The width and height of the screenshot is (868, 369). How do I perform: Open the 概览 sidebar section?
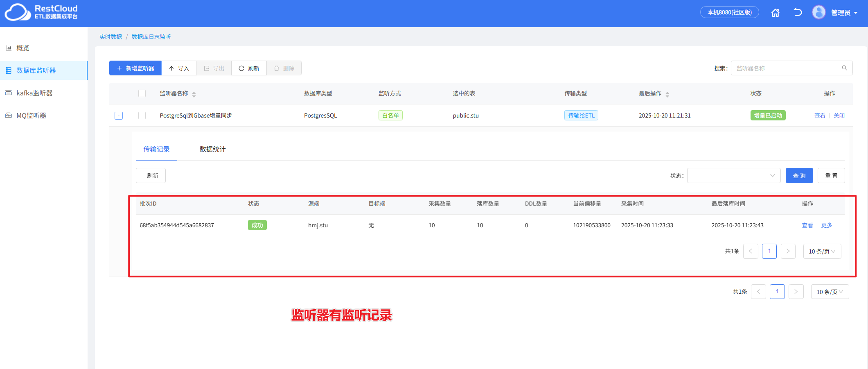click(x=23, y=48)
